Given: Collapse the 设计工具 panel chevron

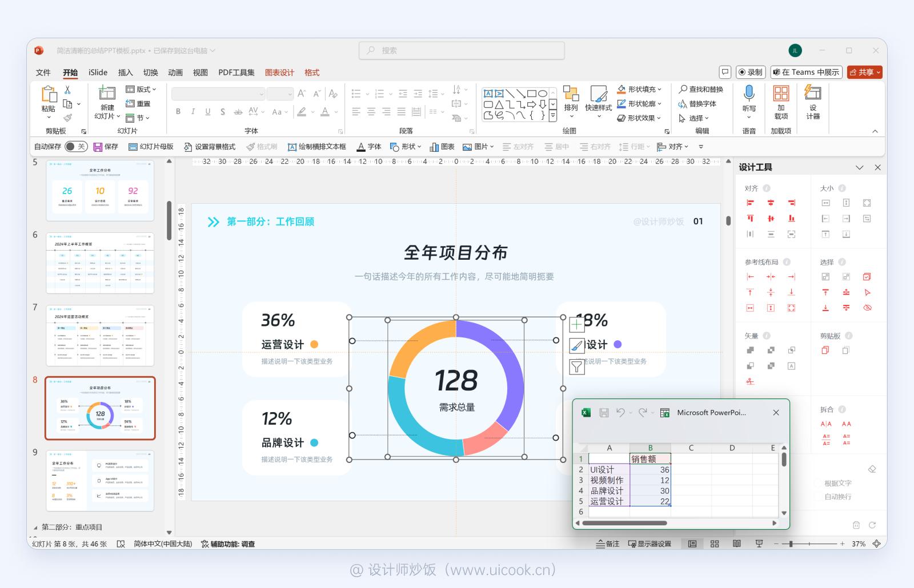Looking at the screenshot, I should (x=859, y=167).
